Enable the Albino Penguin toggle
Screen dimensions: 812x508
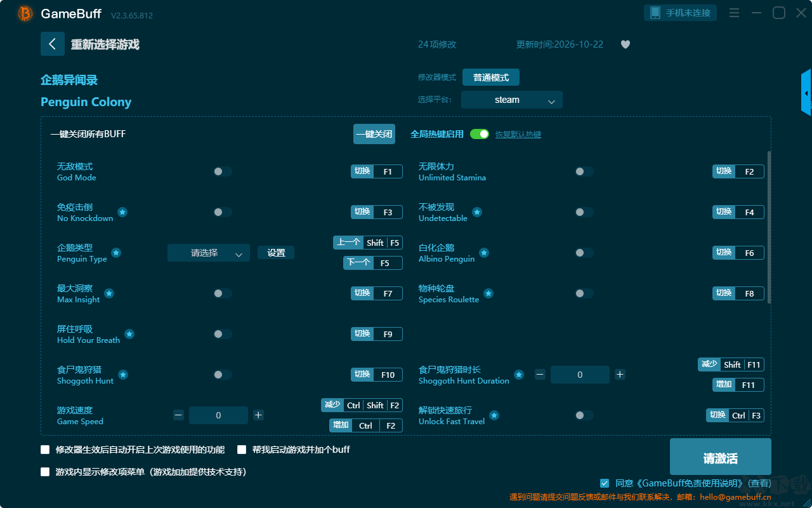coord(584,253)
